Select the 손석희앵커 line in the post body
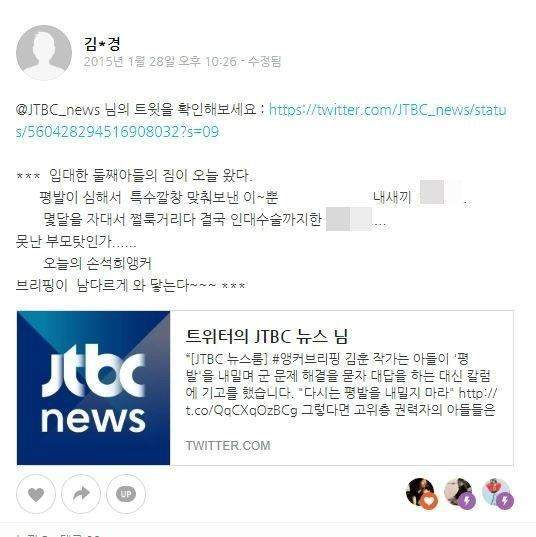This screenshot has width=536, height=537. tap(97, 263)
